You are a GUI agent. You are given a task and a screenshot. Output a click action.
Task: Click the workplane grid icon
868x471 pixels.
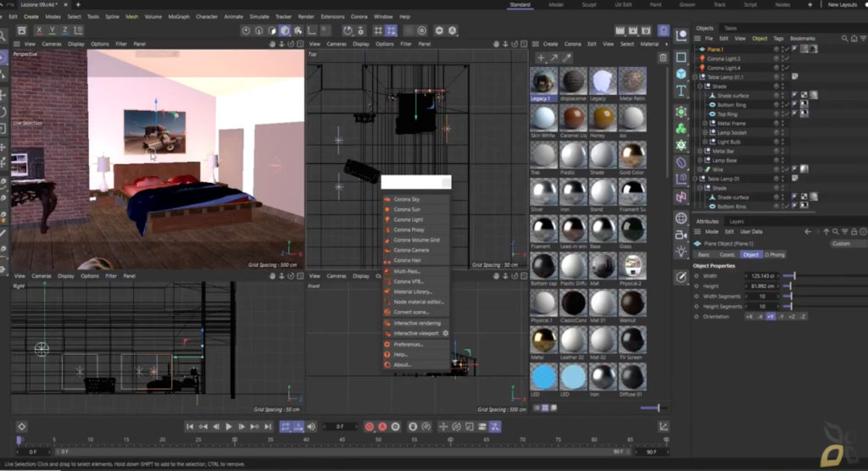392,30
